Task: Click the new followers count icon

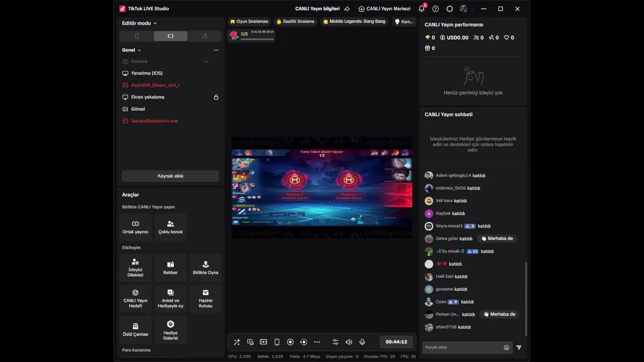Action: (492, 38)
